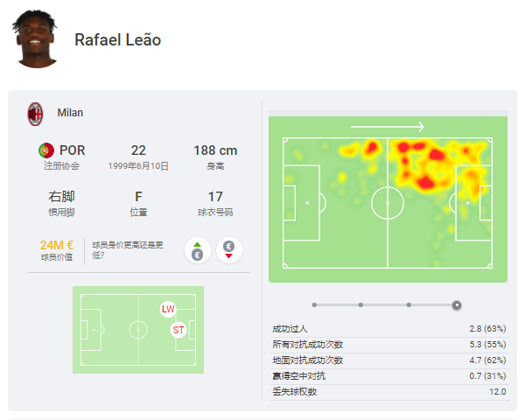Click the 24M € player value
The height and width of the screenshot is (420, 525).
point(56,245)
